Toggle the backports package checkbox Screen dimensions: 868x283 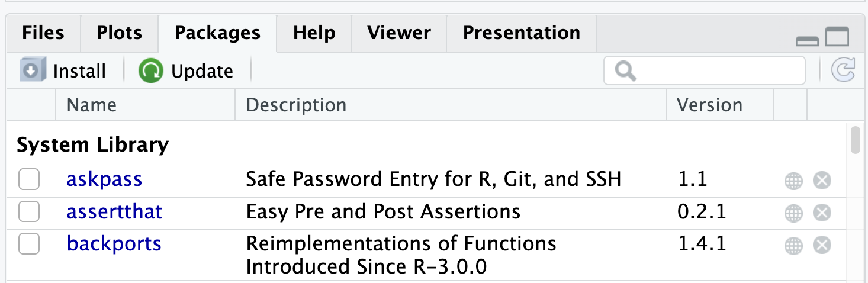(x=29, y=244)
